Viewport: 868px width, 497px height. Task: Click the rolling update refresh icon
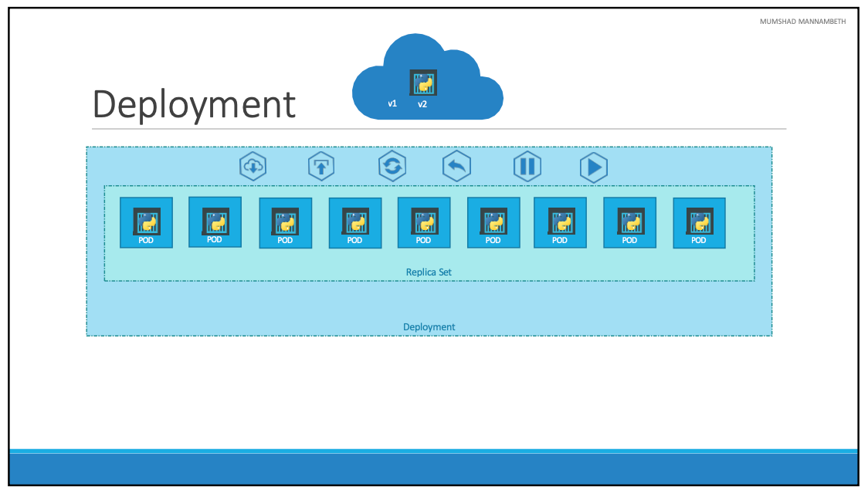(x=392, y=166)
